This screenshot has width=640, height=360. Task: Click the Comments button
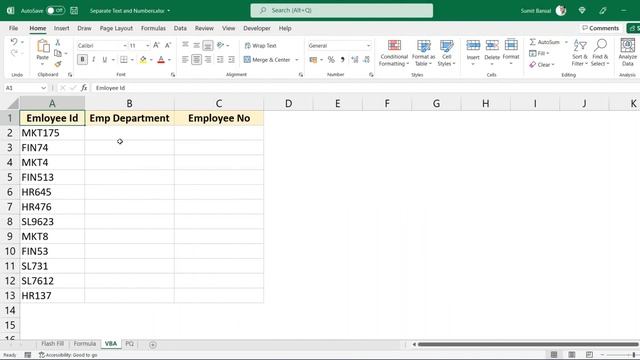(600, 28)
